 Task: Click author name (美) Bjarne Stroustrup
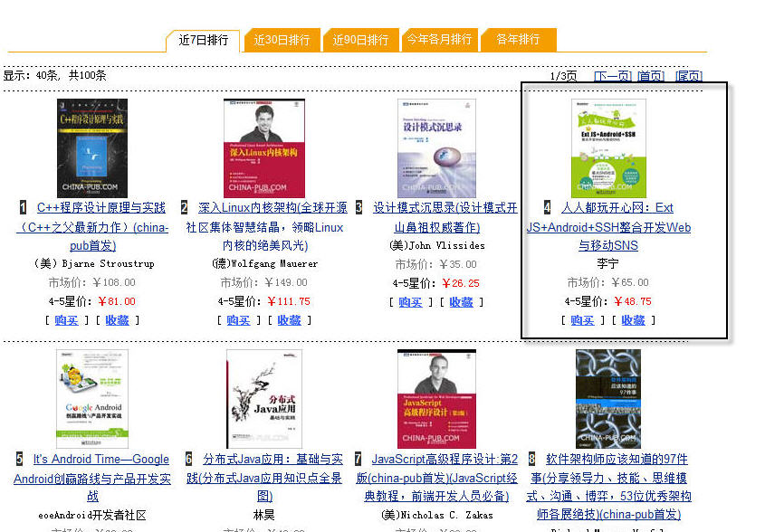tap(93, 264)
